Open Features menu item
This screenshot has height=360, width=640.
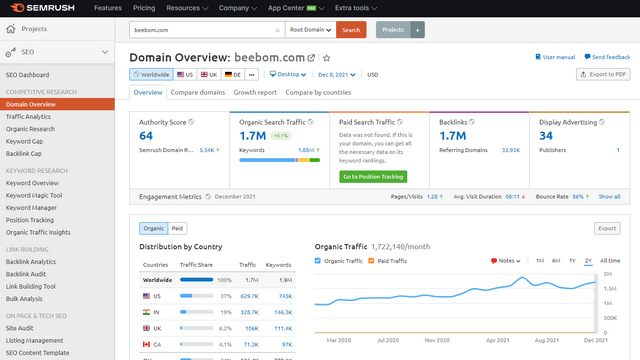tap(108, 8)
